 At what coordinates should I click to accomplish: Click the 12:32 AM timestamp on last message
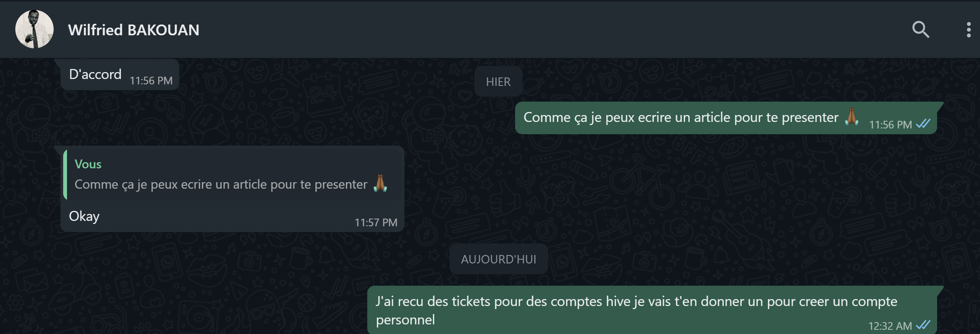point(890,326)
